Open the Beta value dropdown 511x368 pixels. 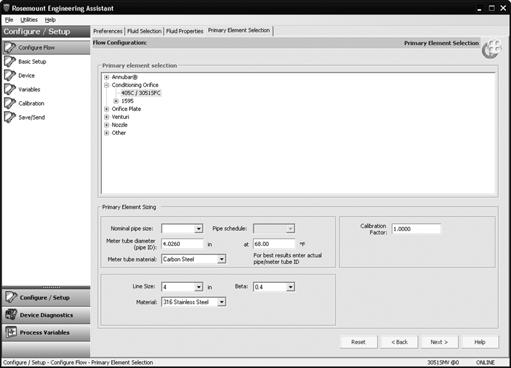[x=291, y=287]
